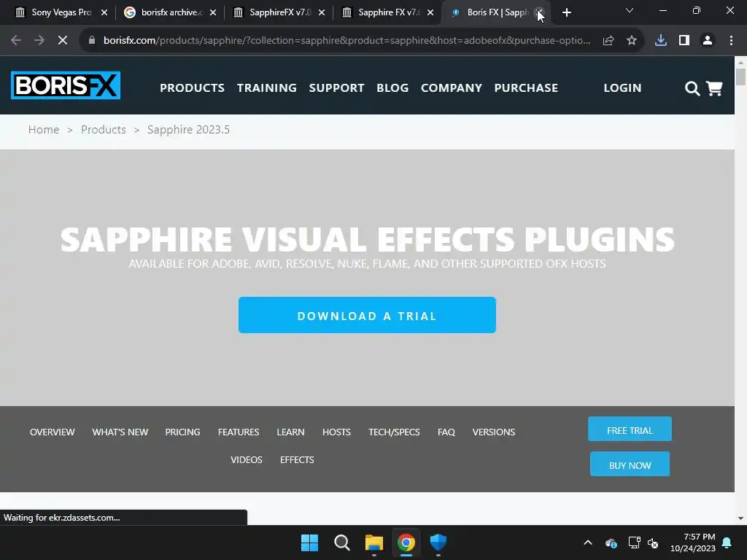Click the FREE TRIAL button
The image size is (747, 560).
pyautogui.click(x=630, y=429)
